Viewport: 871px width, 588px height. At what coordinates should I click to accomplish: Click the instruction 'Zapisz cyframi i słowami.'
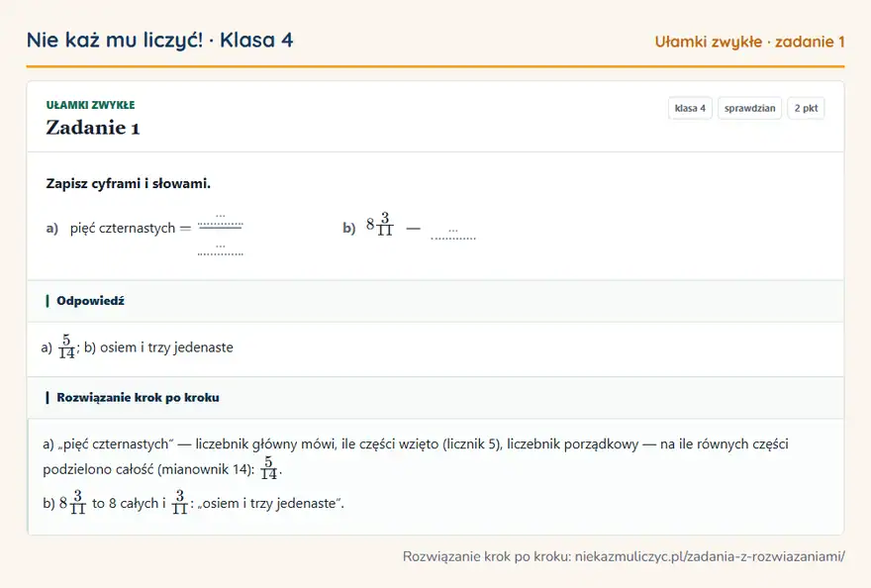[129, 183]
